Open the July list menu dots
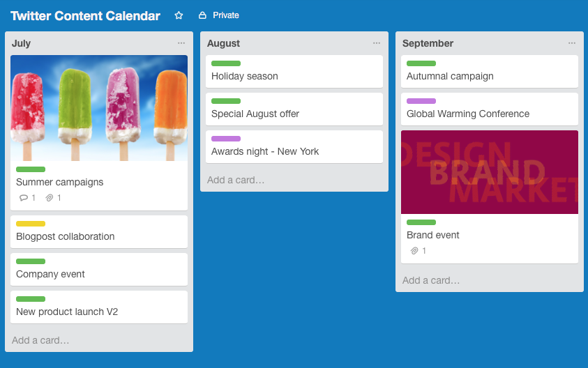The height and width of the screenshot is (368, 588). click(181, 43)
